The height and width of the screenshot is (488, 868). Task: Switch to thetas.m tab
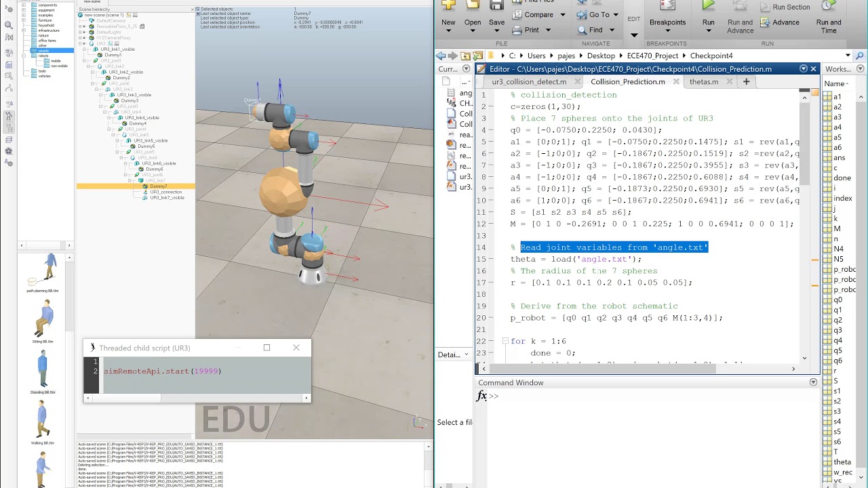[x=703, y=82]
